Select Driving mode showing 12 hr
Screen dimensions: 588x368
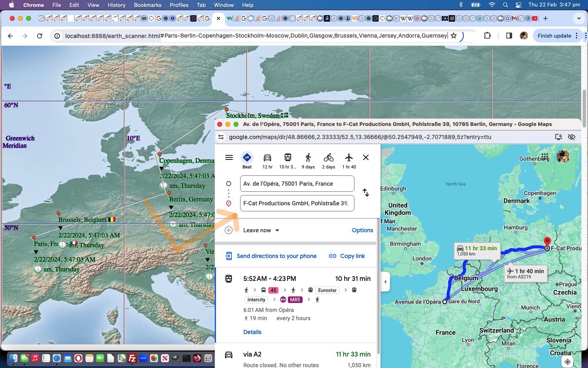click(x=267, y=160)
